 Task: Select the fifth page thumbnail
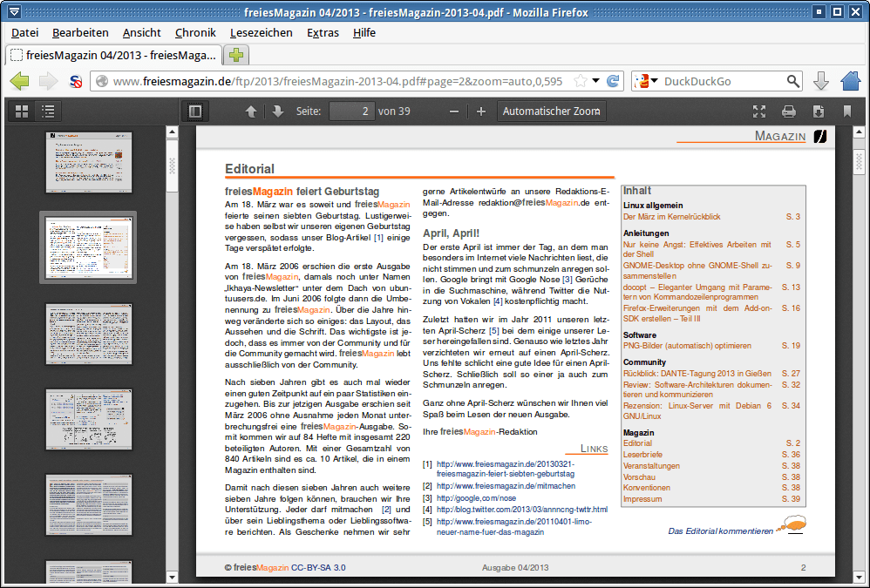pyautogui.click(x=89, y=504)
